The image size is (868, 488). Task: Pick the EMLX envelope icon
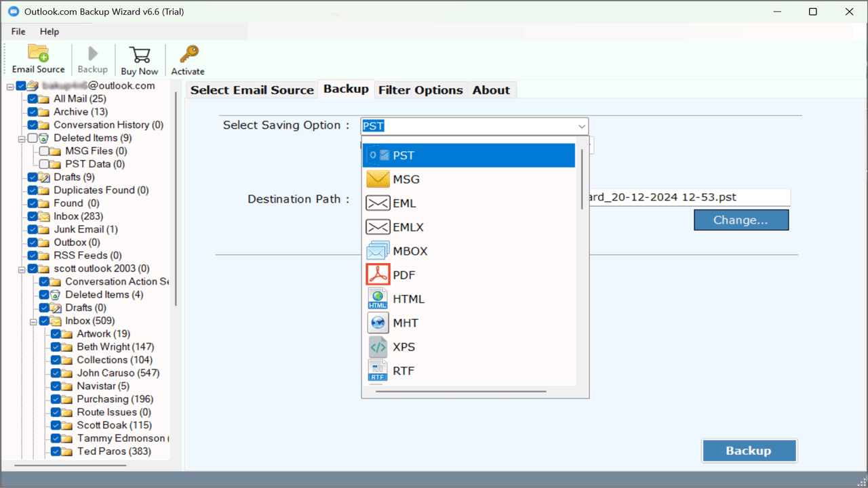tap(378, 227)
